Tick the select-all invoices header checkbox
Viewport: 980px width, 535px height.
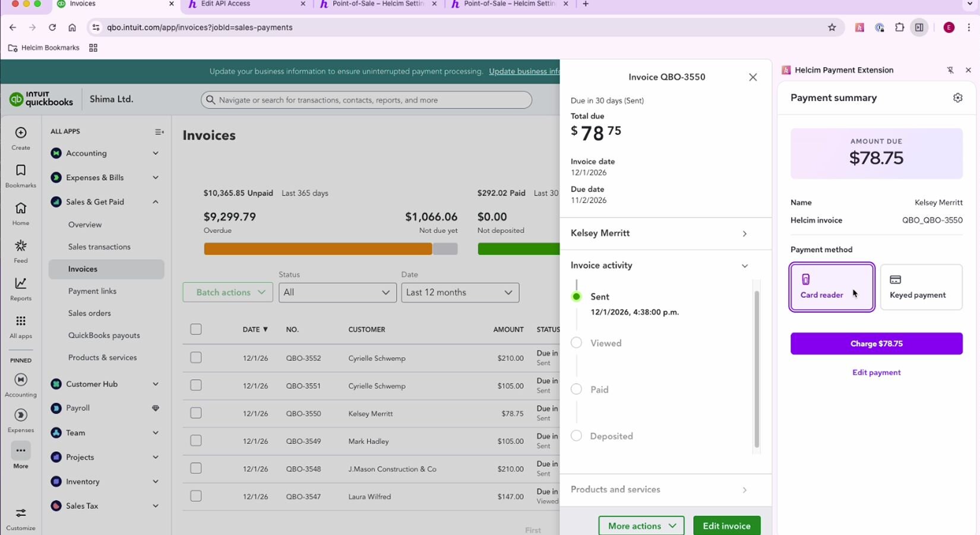tap(196, 329)
